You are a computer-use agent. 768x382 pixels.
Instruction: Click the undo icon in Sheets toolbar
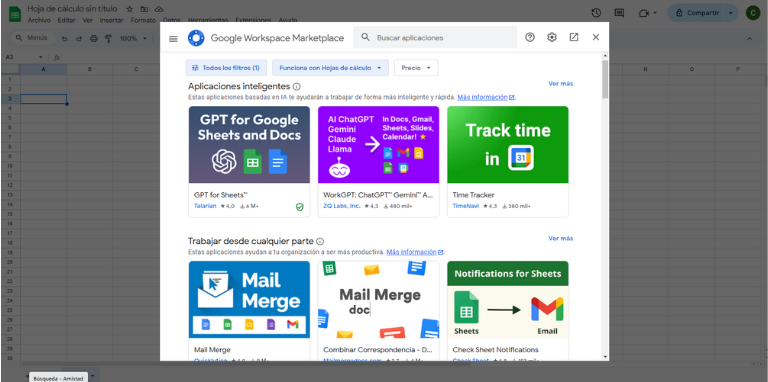point(65,38)
